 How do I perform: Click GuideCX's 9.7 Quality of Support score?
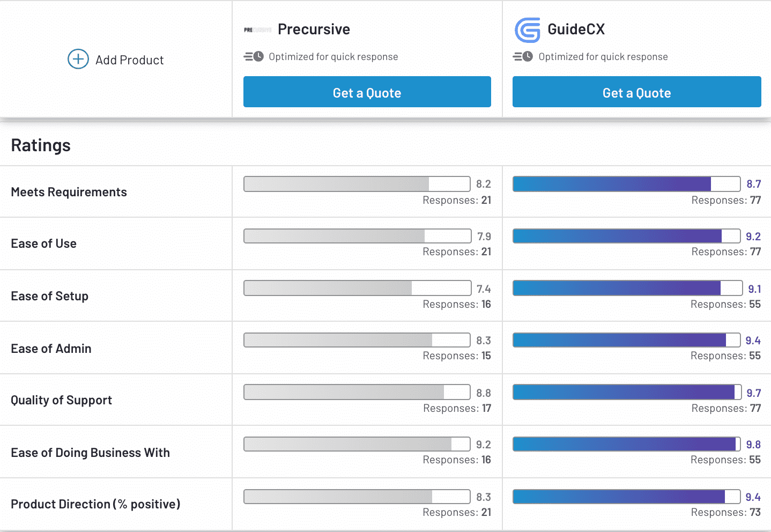(754, 393)
